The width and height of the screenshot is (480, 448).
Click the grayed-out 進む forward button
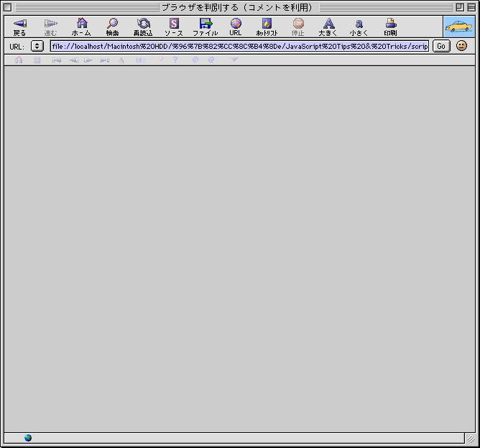click(x=50, y=27)
